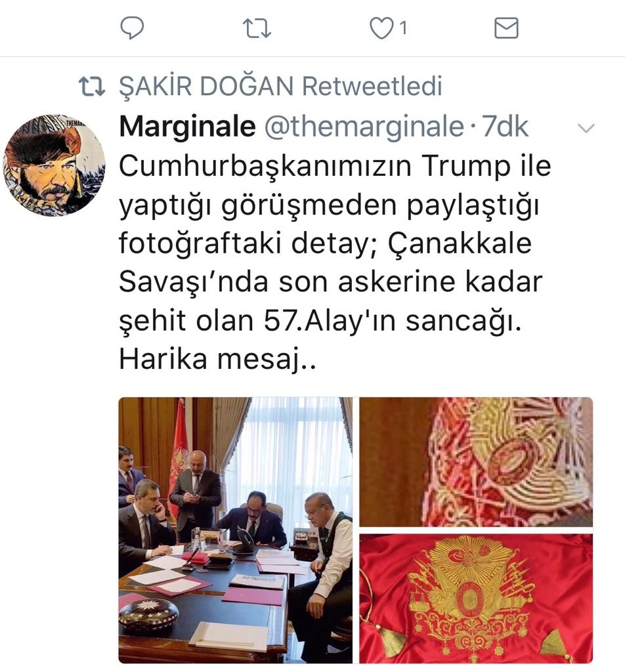This screenshot has width=625, height=672.
Task: Open Marginale's profile avatar picture
Action: tap(54, 165)
